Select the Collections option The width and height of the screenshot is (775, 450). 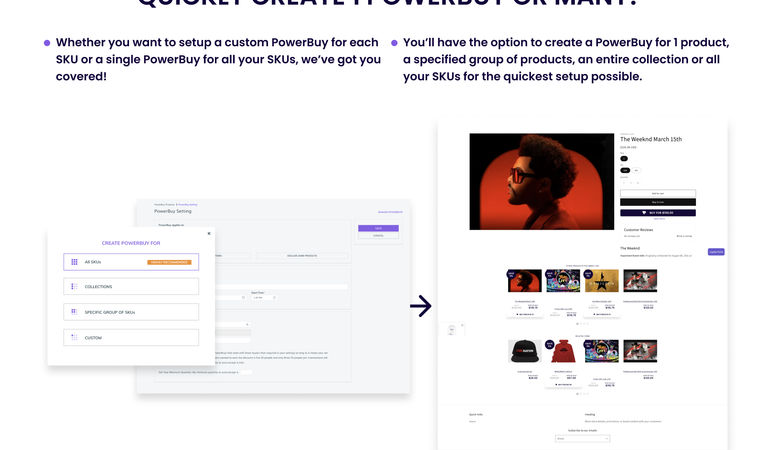pos(131,286)
